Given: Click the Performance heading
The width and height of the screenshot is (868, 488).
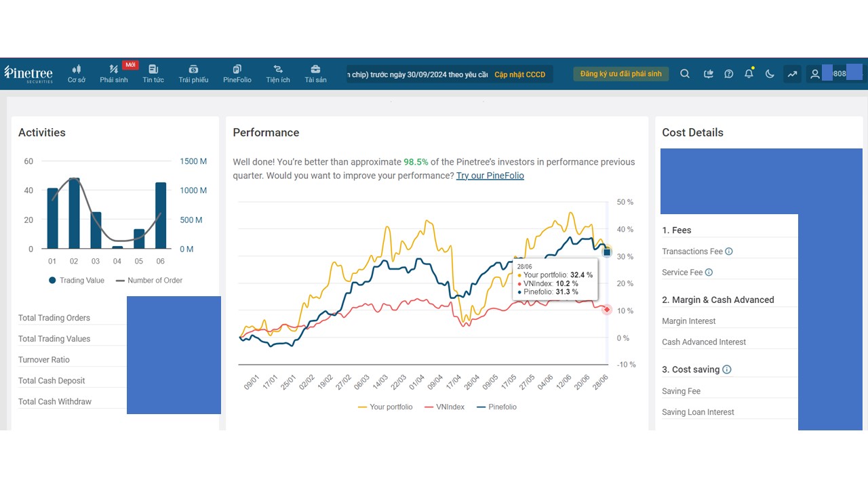Looking at the screenshot, I should pos(266,133).
